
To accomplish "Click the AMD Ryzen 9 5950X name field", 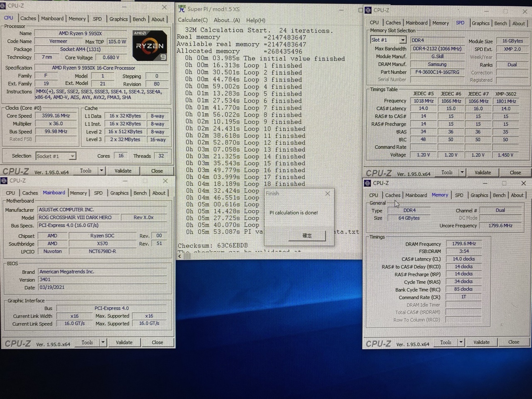I will point(81,33).
